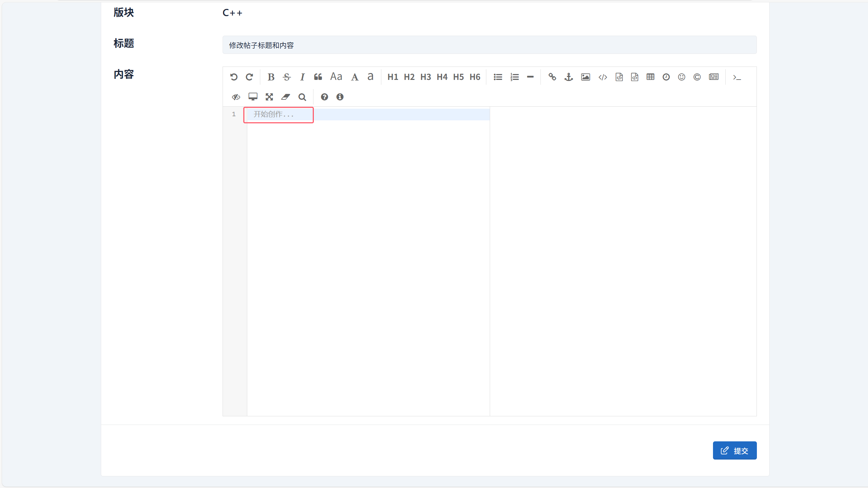Toggle fullscreen editing mode
Viewport: 868px width, 488px height.
click(269, 97)
